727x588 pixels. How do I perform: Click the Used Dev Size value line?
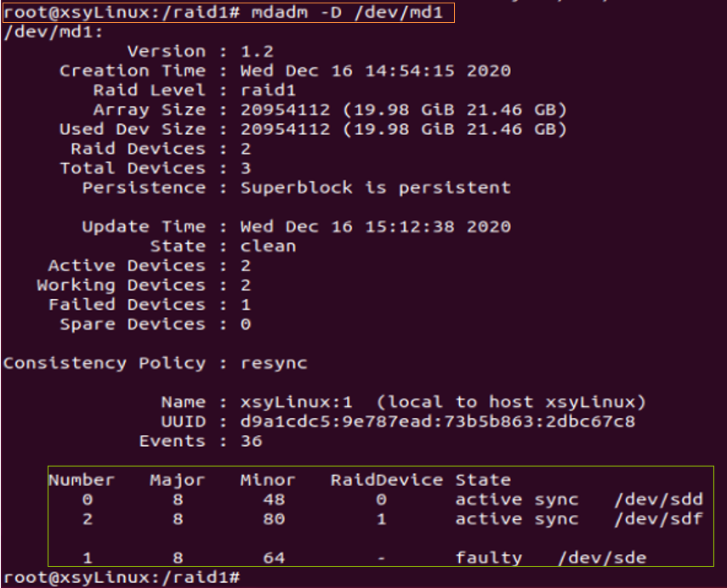coord(403,129)
